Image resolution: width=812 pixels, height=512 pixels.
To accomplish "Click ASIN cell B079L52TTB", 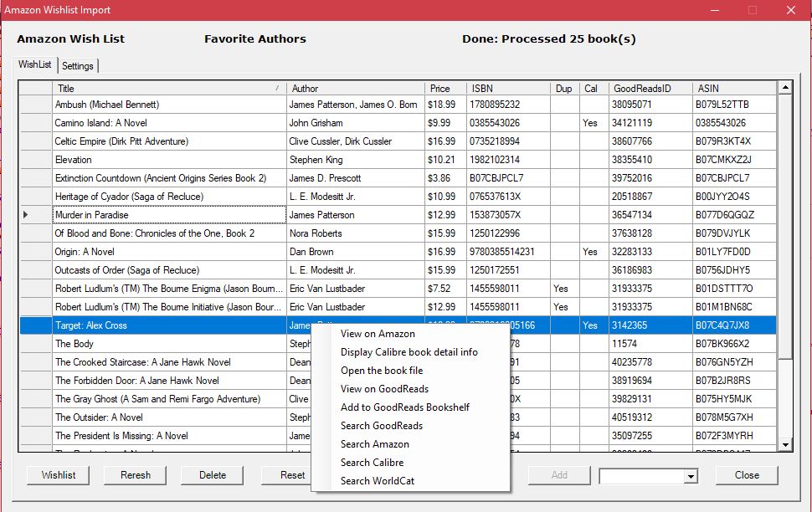I will pos(734,105).
